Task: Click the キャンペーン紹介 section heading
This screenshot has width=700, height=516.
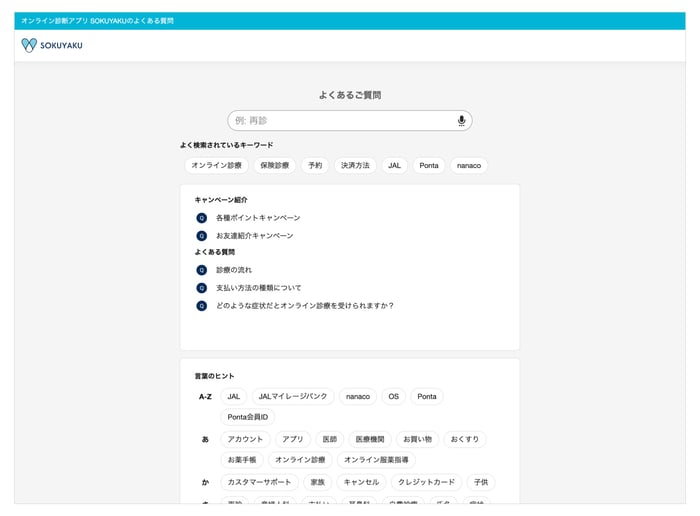Action: click(221, 200)
